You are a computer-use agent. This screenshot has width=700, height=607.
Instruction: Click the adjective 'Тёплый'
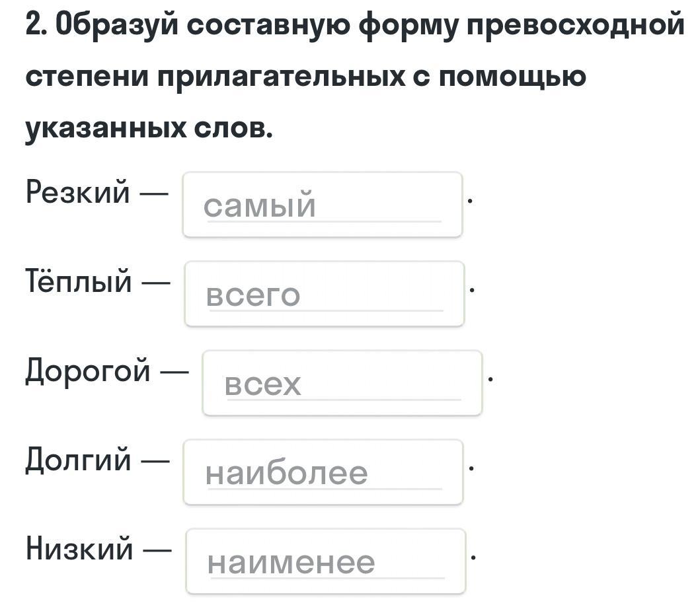point(79,282)
